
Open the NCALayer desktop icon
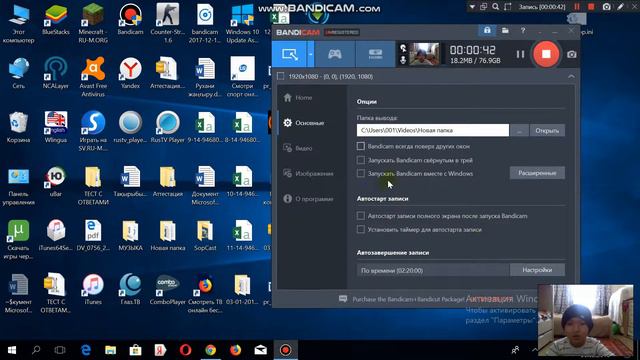point(56,73)
